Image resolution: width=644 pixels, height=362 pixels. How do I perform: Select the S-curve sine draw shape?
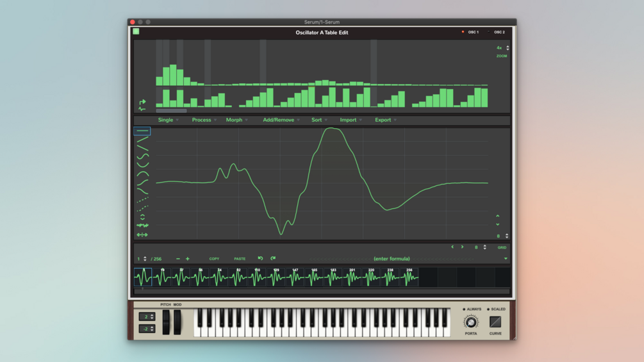point(142,156)
